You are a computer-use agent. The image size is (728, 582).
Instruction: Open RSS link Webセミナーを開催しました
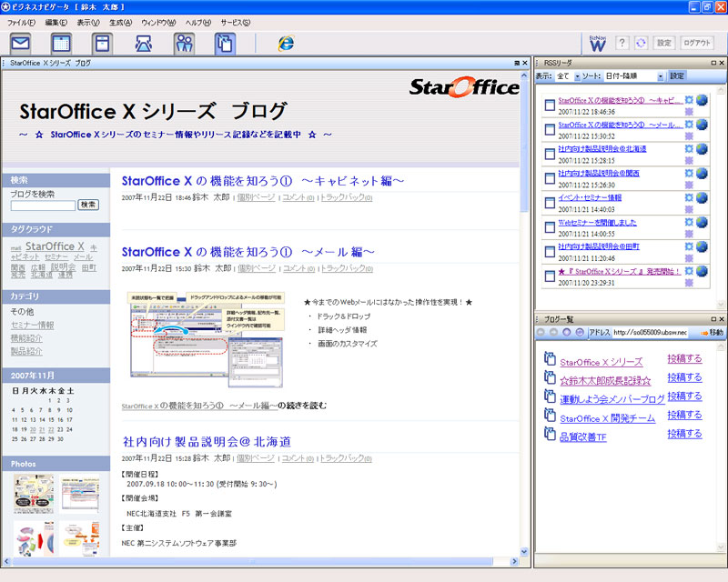[x=597, y=222]
